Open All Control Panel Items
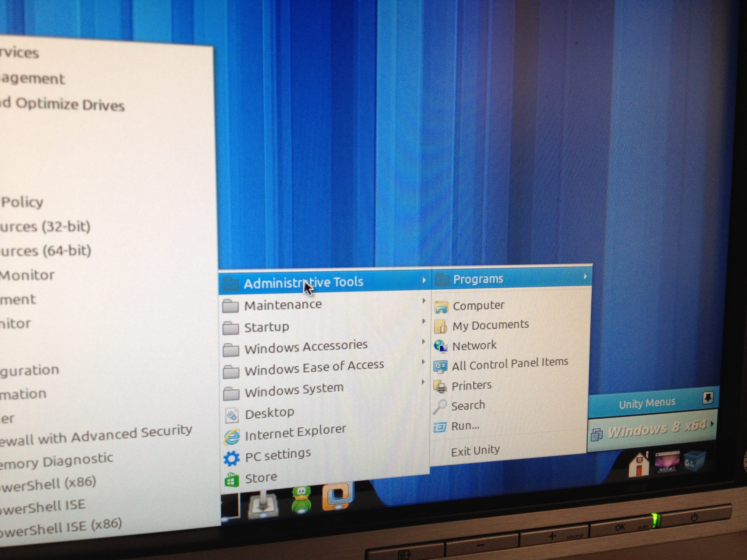Image resolution: width=747 pixels, height=560 pixels. [510, 364]
